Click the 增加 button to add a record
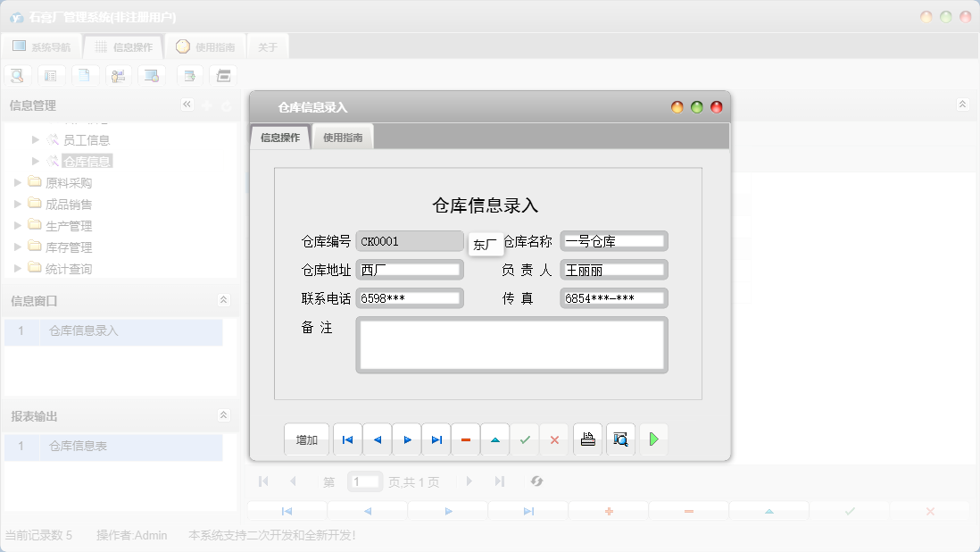Screen dimensions: 980x552 pos(306,439)
